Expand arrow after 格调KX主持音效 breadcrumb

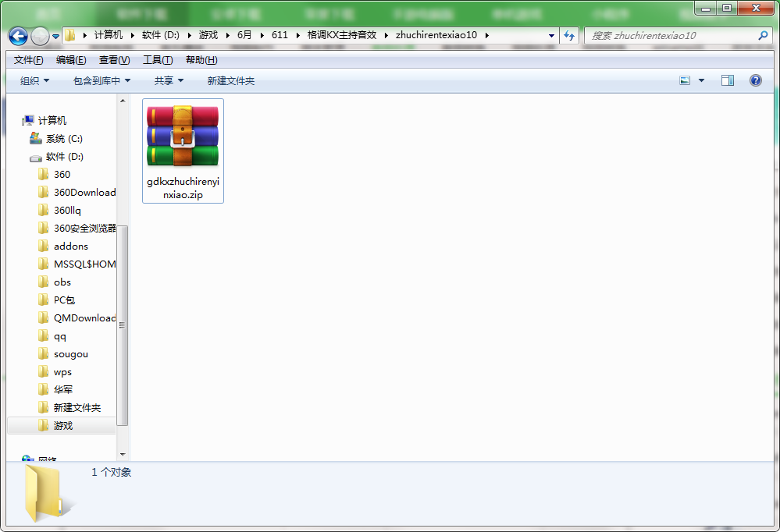click(x=386, y=35)
